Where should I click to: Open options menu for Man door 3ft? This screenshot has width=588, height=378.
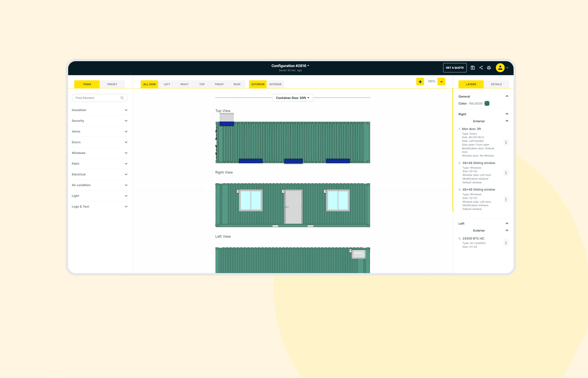coord(506,142)
